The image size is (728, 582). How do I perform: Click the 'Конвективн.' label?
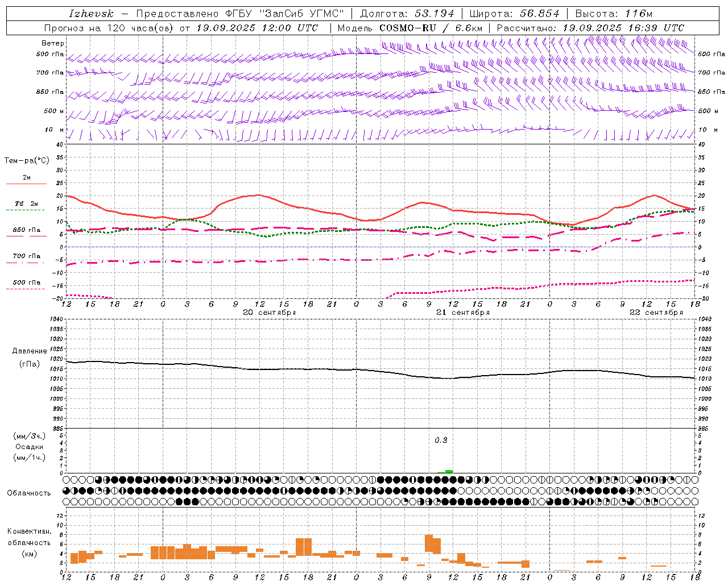tap(30, 531)
